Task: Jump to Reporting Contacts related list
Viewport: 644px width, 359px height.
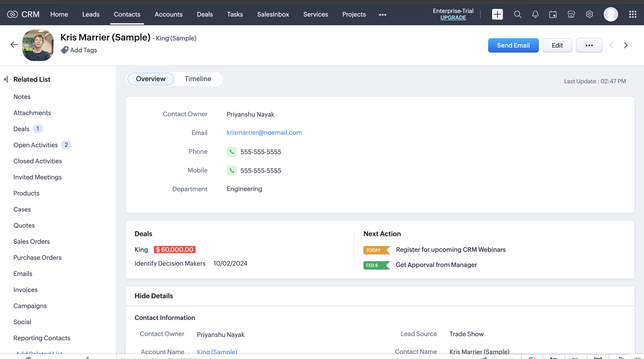Action: click(42, 338)
